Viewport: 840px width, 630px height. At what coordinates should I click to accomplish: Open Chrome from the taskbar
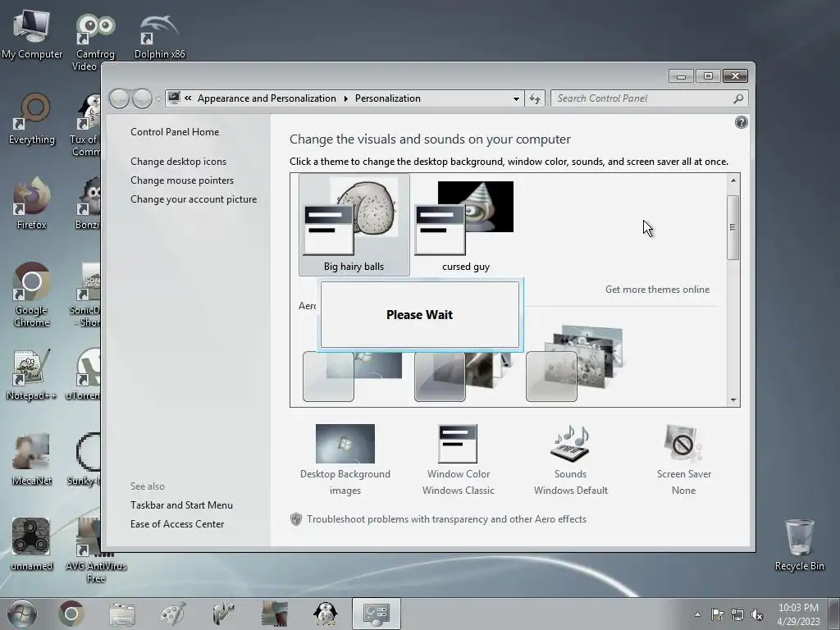pyautogui.click(x=71, y=614)
